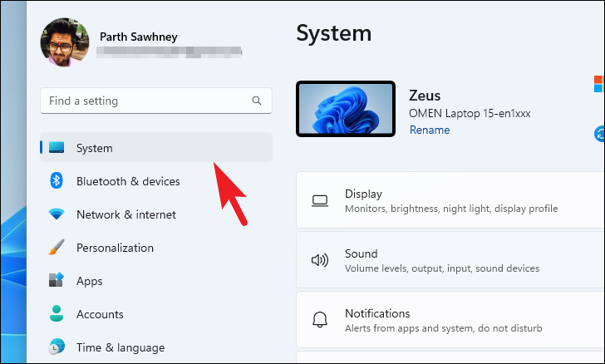Click the System monitor icon in sidebar
This screenshot has width=605, height=364.
click(x=57, y=147)
